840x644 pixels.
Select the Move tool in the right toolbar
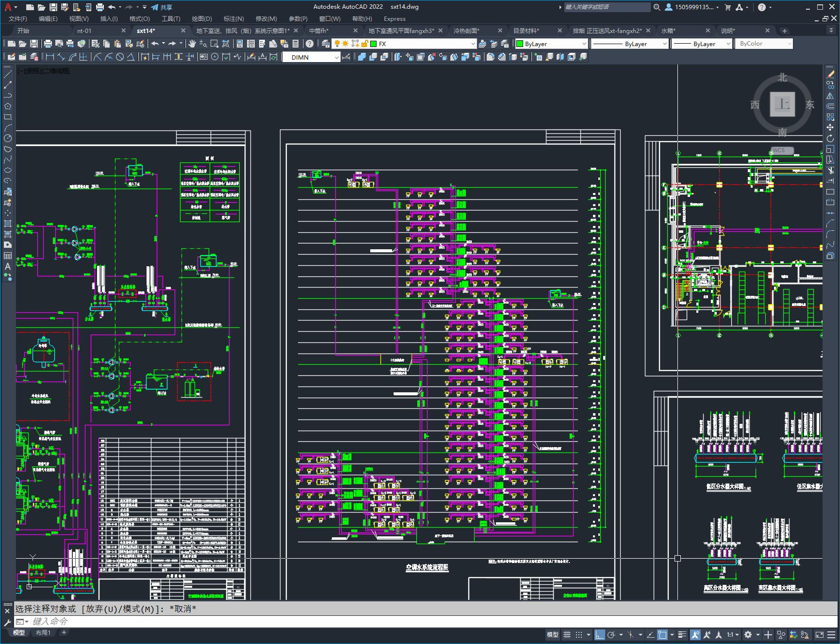[830, 128]
